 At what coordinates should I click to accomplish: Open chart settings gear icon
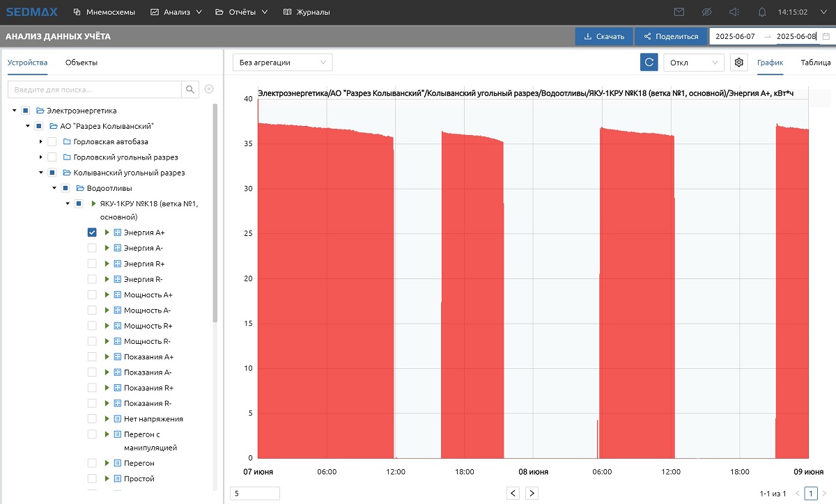click(738, 63)
